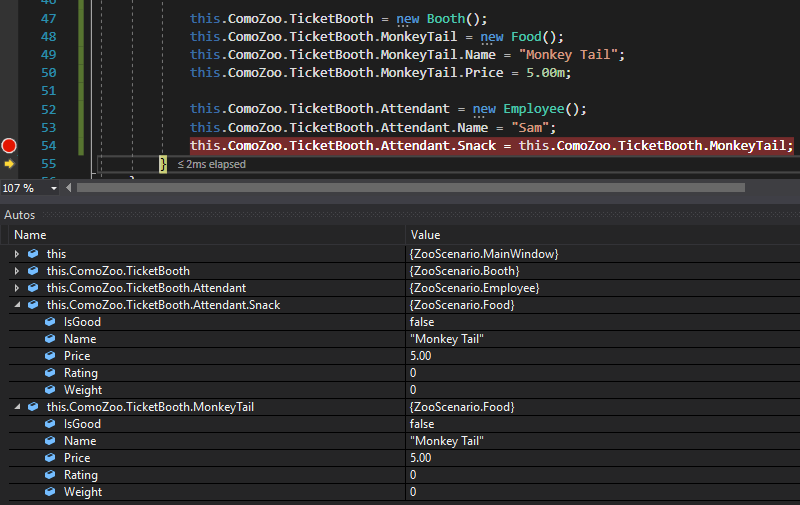
Task: Collapse the Attendant.Snack node
Action: click(x=17, y=305)
